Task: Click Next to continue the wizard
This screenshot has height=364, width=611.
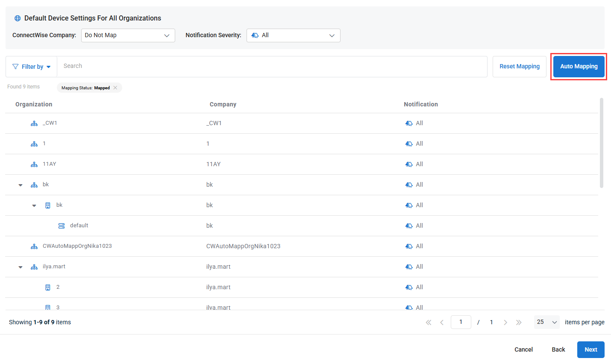Action: (x=590, y=349)
